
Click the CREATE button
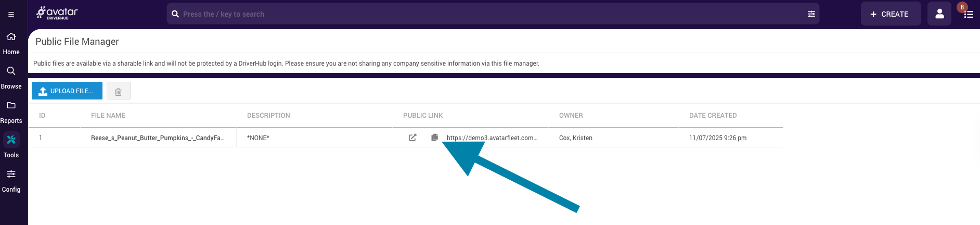pyautogui.click(x=891, y=14)
